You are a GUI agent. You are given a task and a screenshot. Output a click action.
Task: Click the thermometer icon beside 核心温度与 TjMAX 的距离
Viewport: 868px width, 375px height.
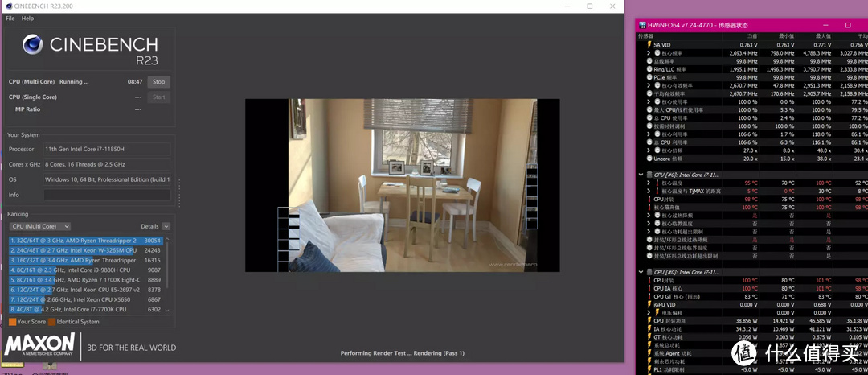tap(657, 191)
